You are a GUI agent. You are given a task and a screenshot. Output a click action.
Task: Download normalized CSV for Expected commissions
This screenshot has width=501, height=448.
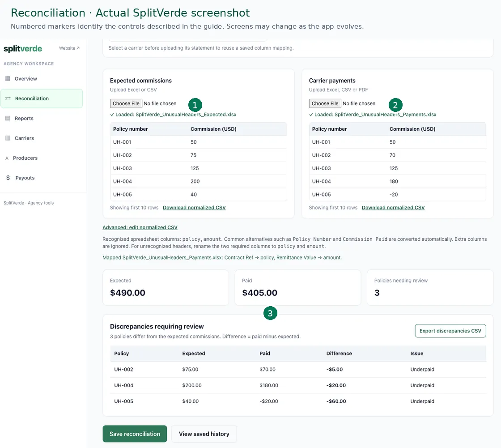pos(194,208)
